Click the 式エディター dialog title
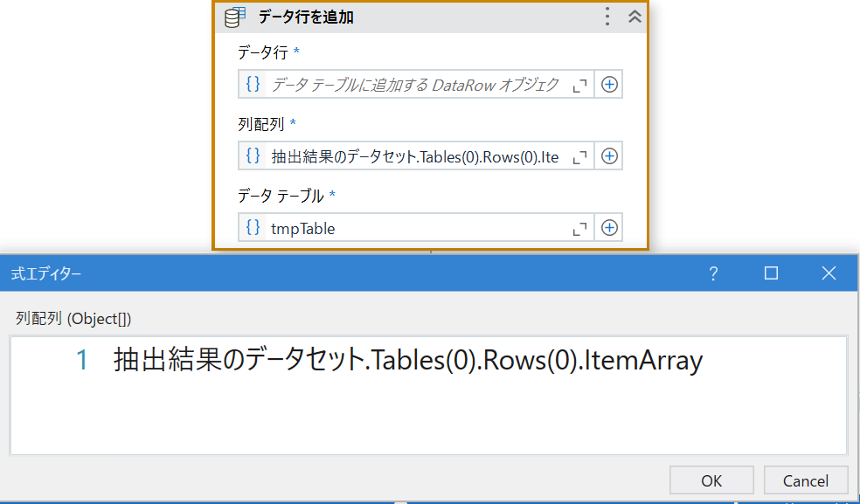 pos(46,273)
